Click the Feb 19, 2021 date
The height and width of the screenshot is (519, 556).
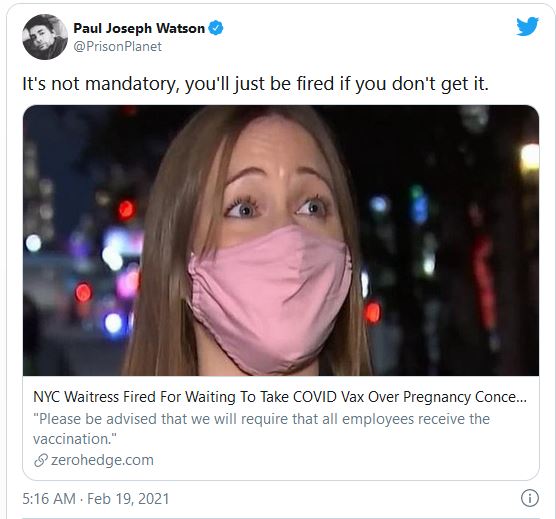tap(128, 499)
